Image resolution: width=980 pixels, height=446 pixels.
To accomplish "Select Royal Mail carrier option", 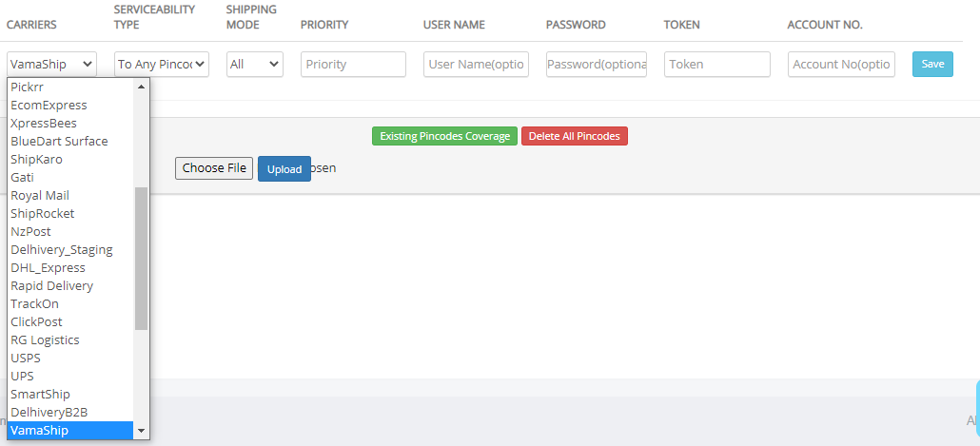I will click(x=70, y=196).
